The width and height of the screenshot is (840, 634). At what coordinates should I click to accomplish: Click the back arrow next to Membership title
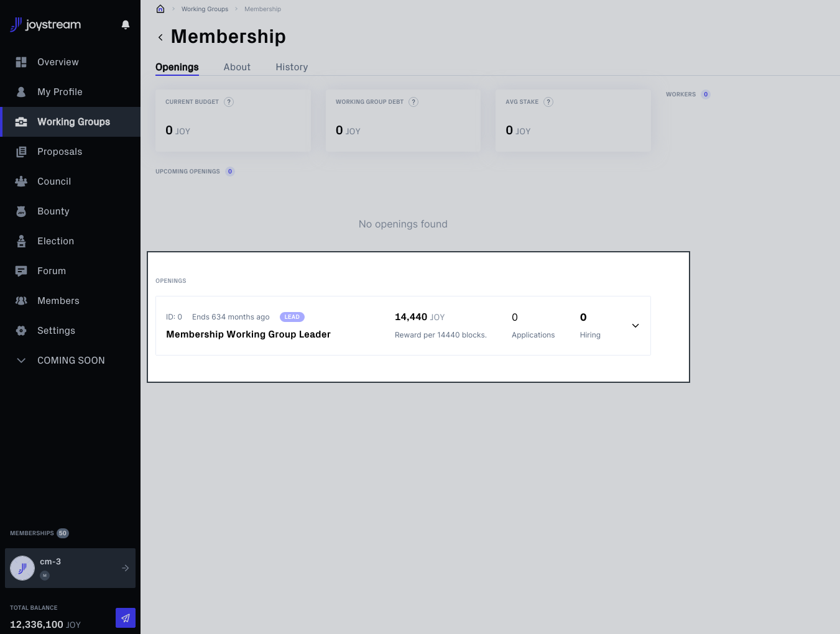pyautogui.click(x=160, y=37)
